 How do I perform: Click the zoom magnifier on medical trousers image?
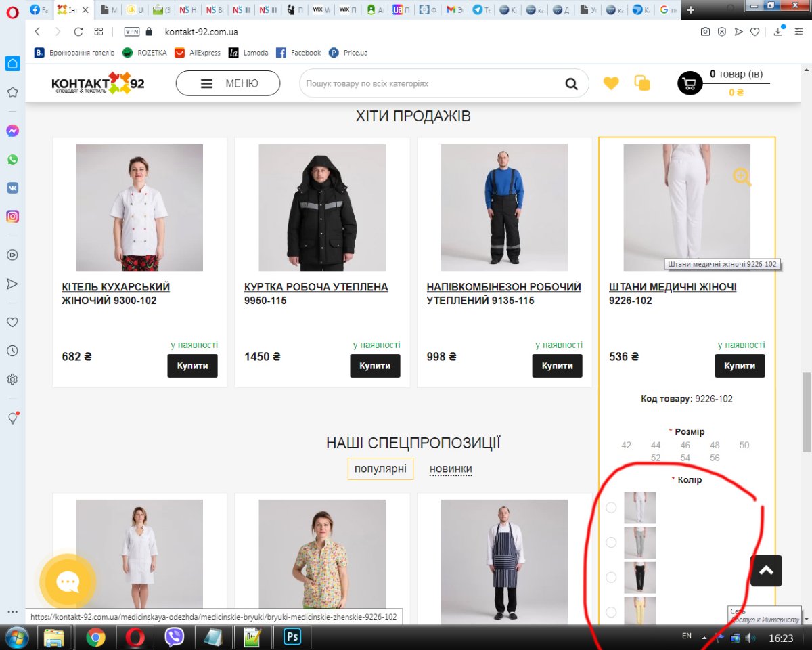click(x=742, y=177)
